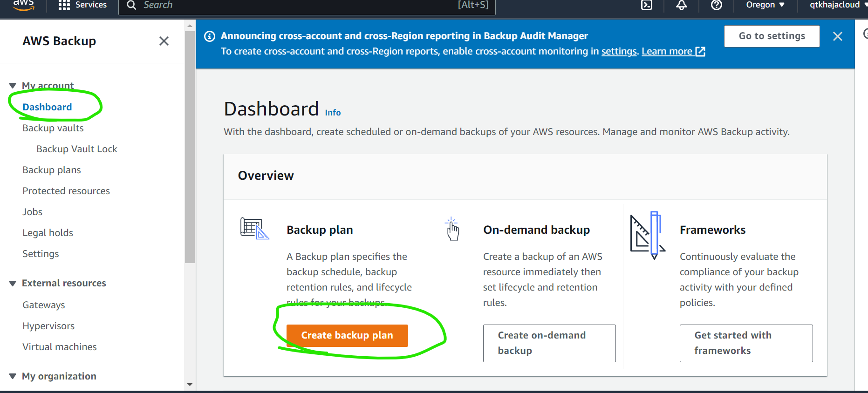Click the AWS logo in top bar
The height and width of the screenshot is (393, 868).
point(23,5)
